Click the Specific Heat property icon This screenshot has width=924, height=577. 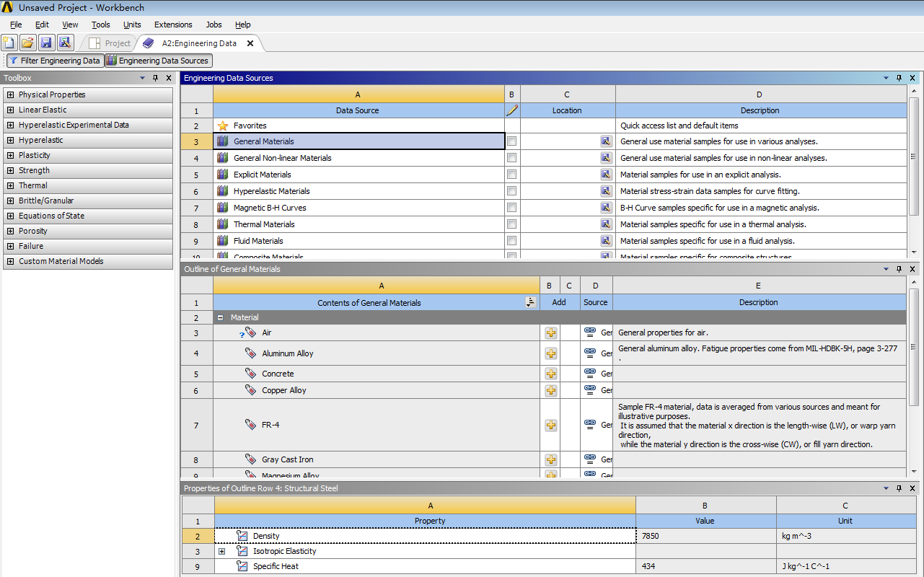point(242,566)
